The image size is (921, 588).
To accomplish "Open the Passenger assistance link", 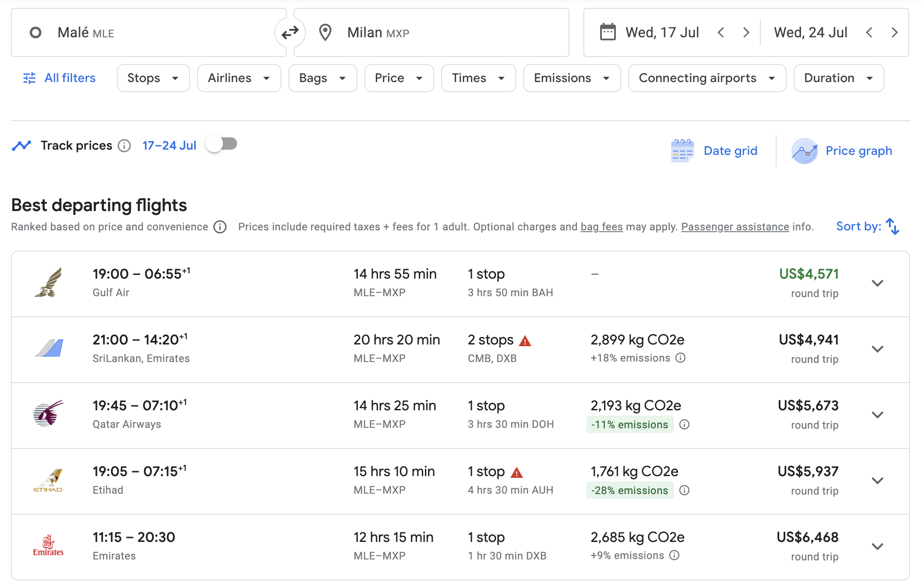I will click(x=735, y=227).
